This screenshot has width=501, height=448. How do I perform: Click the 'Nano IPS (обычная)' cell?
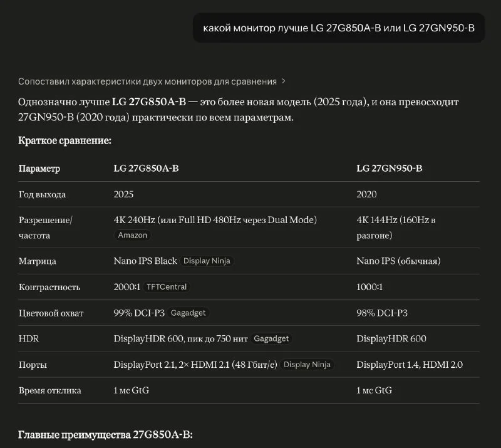[x=398, y=261]
